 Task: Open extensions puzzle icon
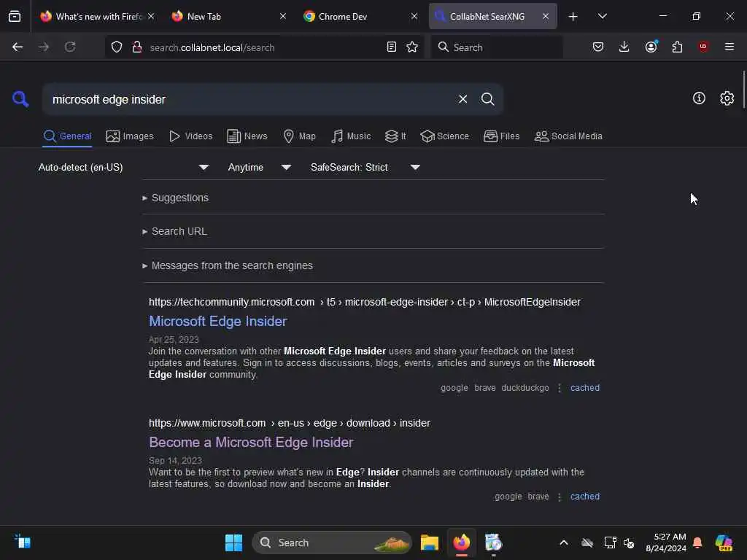click(x=677, y=47)
